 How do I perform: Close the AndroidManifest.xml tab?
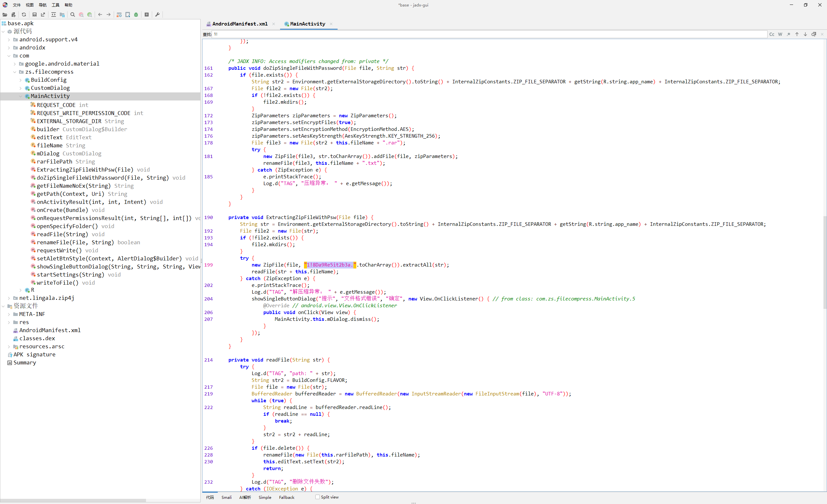tap(274, 24)
